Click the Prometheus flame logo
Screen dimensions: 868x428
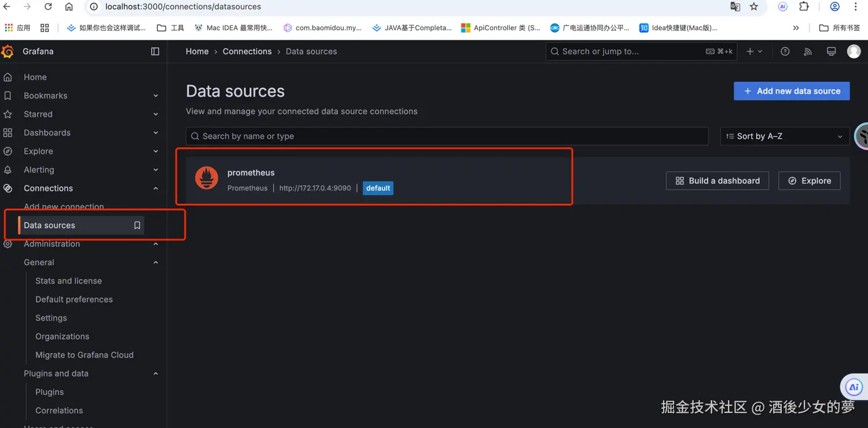(x=207, y=178)
